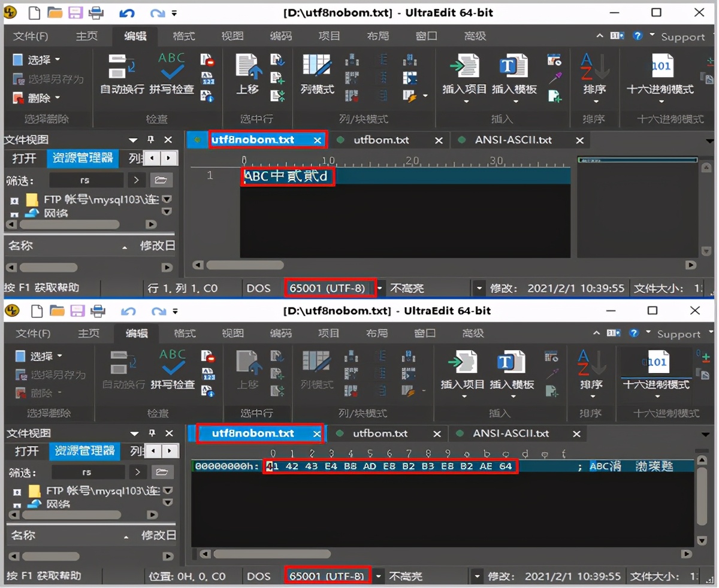Click filter go arrow beside 筛选 in hex-view window
This screenshot has height=588, width=719.
(x=137, y=472)
